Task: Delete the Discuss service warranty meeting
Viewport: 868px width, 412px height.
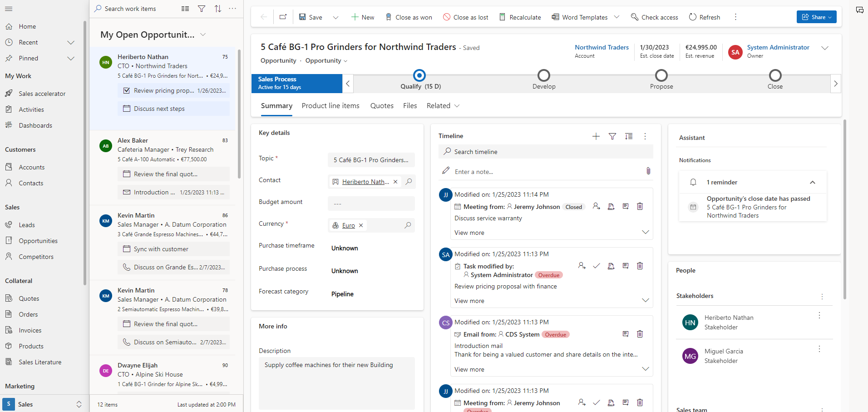Action: (640, 207)
